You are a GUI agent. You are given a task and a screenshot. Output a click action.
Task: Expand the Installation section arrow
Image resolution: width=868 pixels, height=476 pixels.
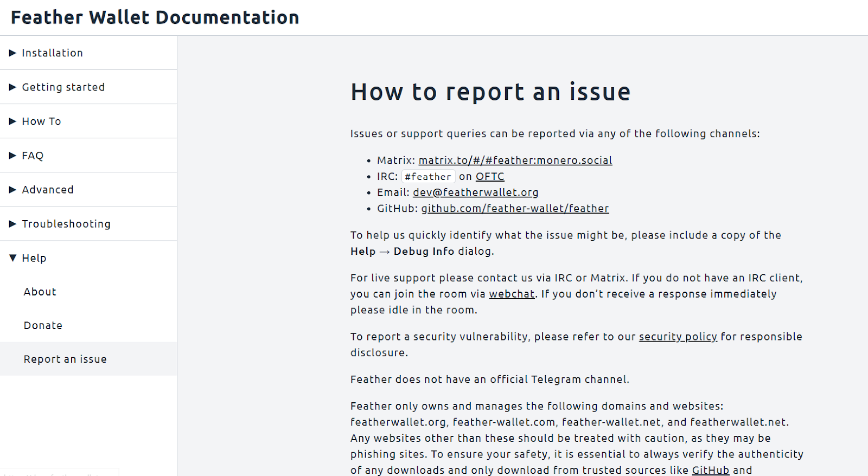(x=13, y=53)
